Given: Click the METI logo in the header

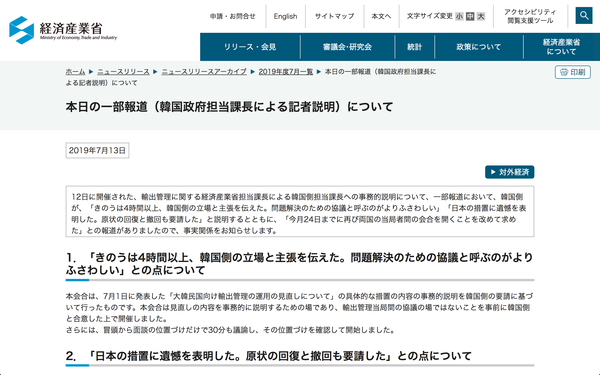Looking at the screenshot, I should click(x=63, y=30).
